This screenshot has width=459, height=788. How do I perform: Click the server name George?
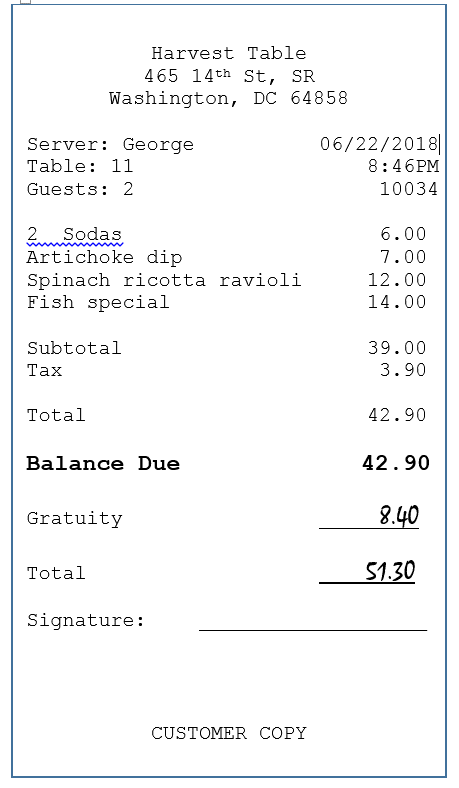click(158, 145)
